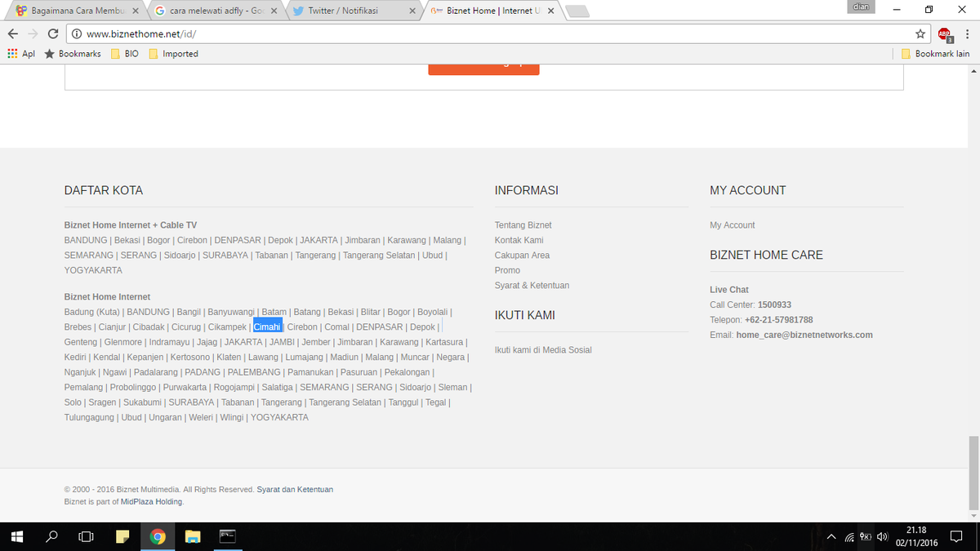Screen dimensions: 980x551
Task: Open the Indramayu city link
Action: point(169,342)
